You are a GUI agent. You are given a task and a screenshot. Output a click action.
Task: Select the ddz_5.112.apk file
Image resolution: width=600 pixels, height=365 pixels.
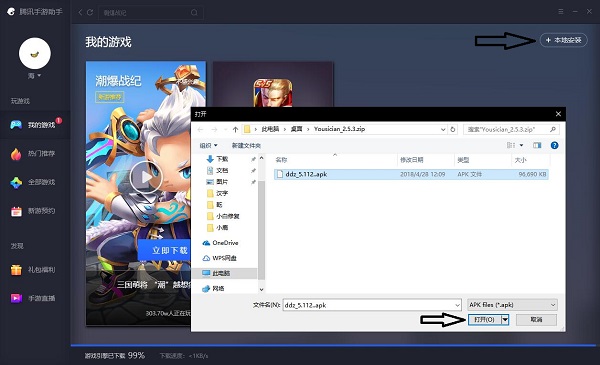pyautogui.click(x=411, y=174)
